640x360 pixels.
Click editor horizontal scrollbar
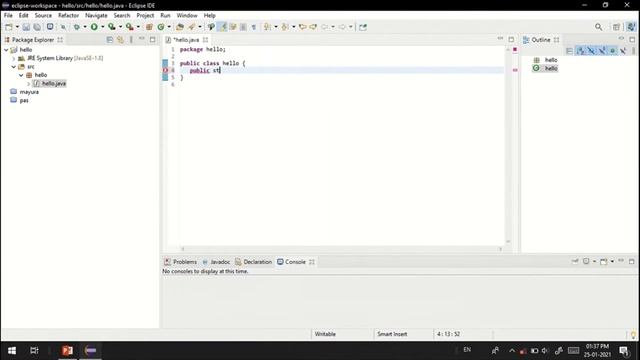341,249
